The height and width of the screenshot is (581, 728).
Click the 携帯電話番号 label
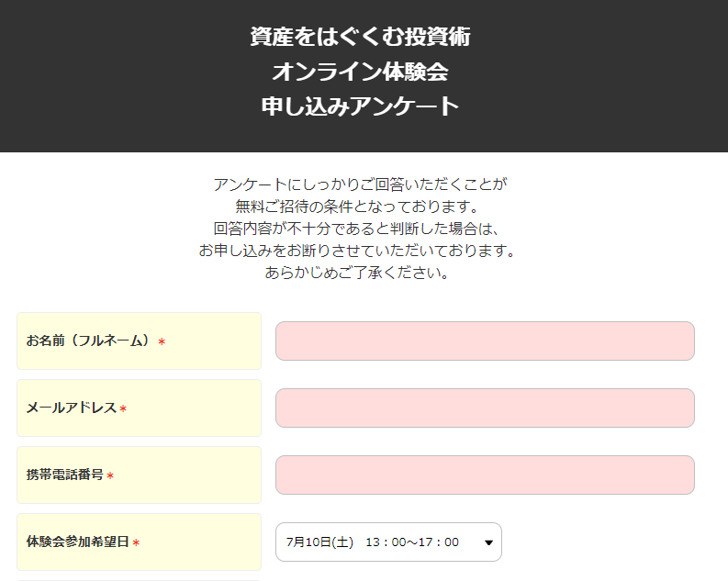(64, 475)
